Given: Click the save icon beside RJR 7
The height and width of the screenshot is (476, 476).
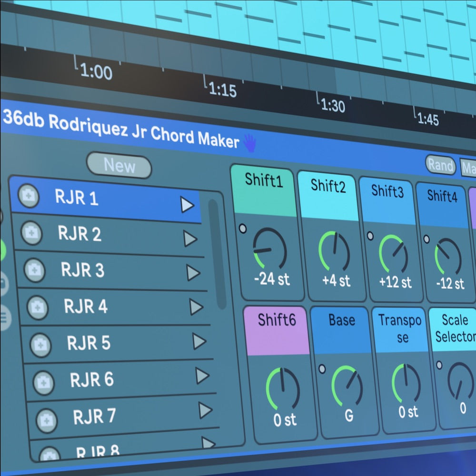Looking at the screenshot, I should (x=47, y=418).
